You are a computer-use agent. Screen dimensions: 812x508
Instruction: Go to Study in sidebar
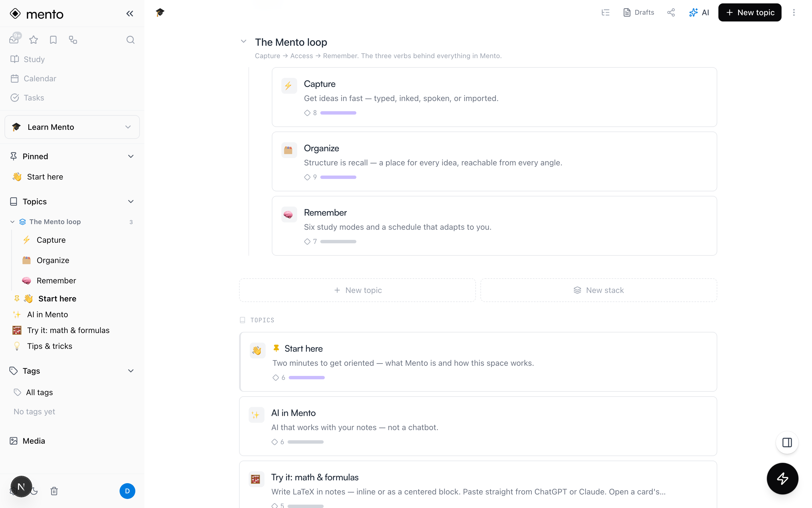(x=28, y=59)
